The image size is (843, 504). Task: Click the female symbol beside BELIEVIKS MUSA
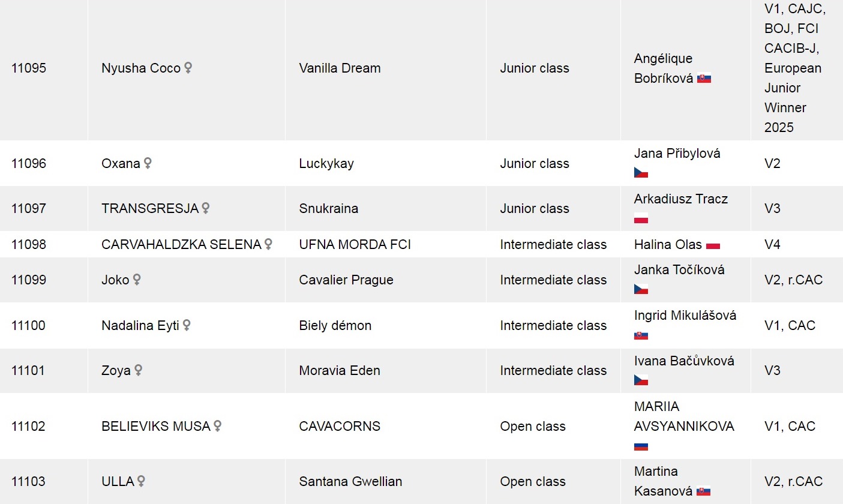(x=218, y=426)
